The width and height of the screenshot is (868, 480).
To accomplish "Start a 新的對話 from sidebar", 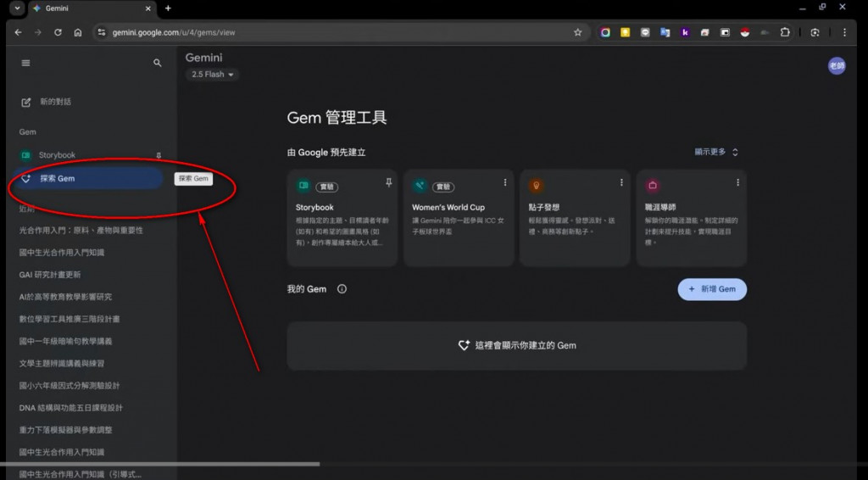I will (x=55, y=102).
